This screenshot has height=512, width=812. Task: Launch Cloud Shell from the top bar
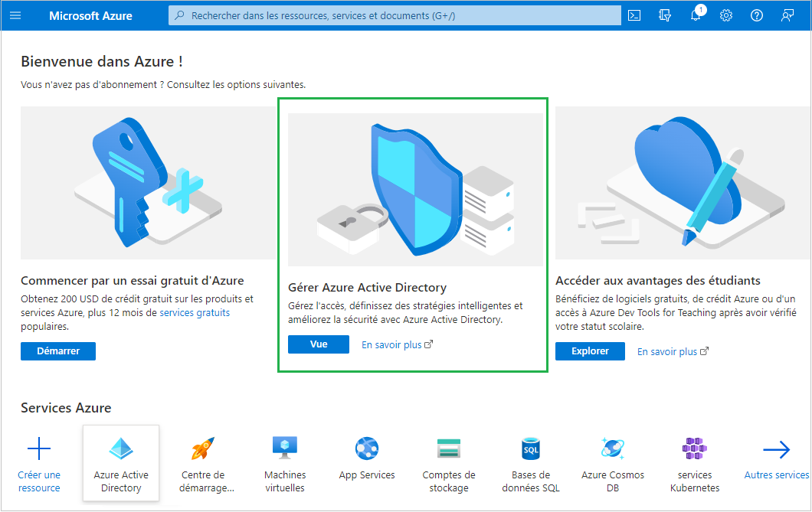pyautogui.click(x=634, y=15)
